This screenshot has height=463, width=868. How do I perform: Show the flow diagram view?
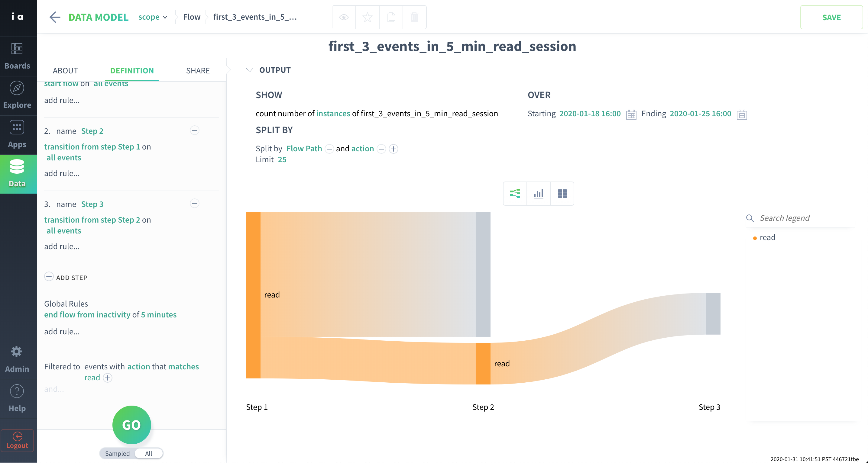(x=514, y=193)
